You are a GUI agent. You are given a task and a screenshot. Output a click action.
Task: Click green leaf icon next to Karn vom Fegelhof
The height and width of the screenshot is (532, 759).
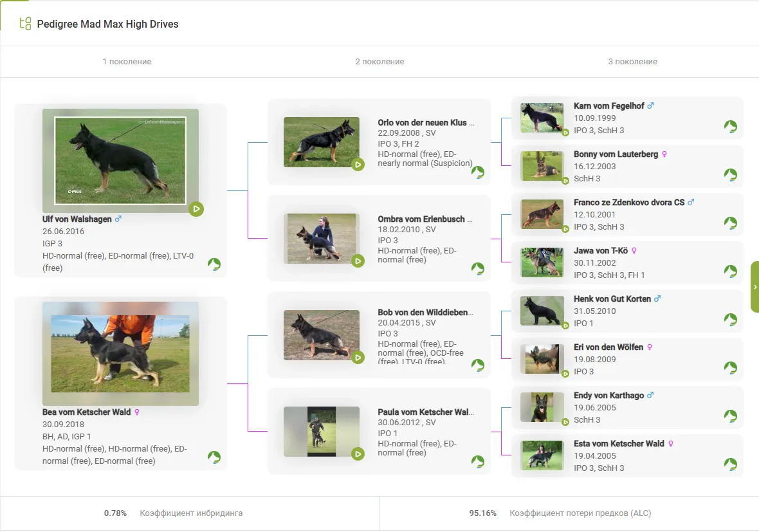[730, 127]
